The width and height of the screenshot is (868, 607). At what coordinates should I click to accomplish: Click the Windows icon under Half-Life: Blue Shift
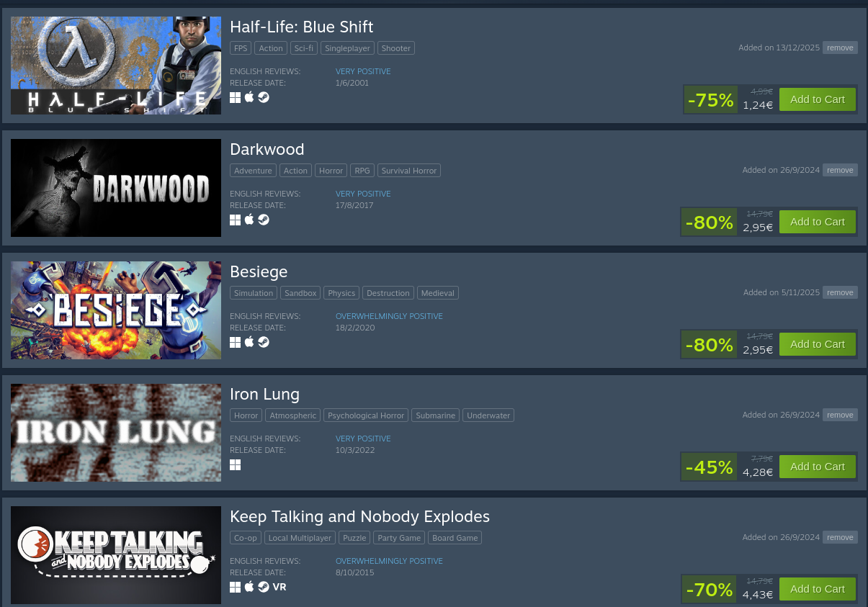coord(235,98)
